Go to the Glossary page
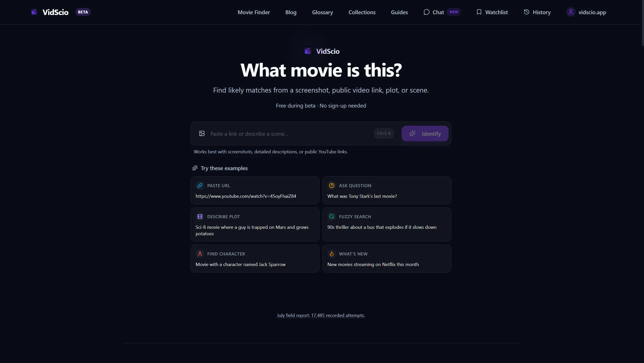 click(322, 12)
